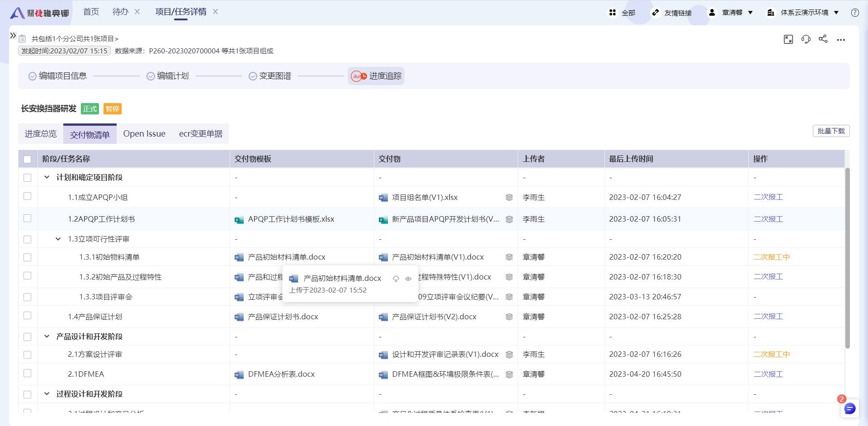Click the Excel icon of APQP工作计划书模板.xlsx
The width and height of the screenshot is (868, 426).
click(239, 220)
